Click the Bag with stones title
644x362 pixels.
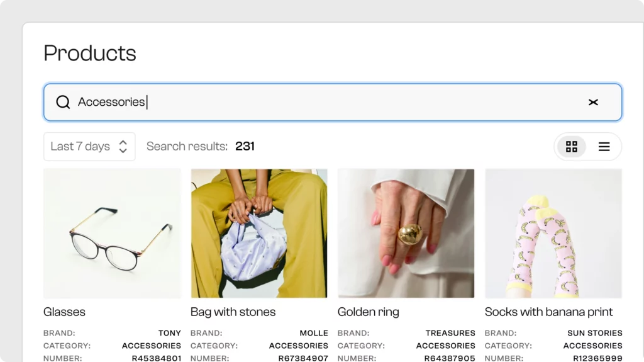pyautogui.click(x=233, y=312)
